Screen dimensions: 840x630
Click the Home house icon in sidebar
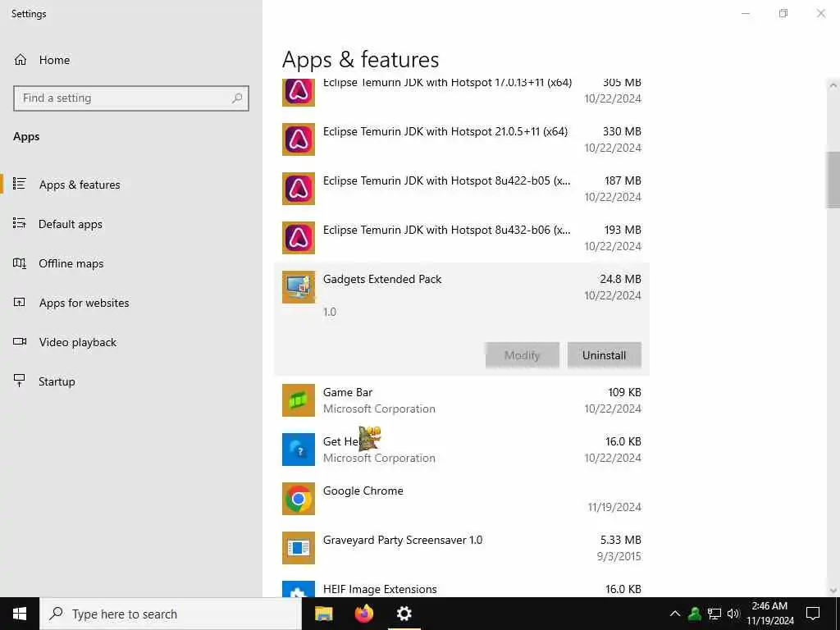coord(21,59)
